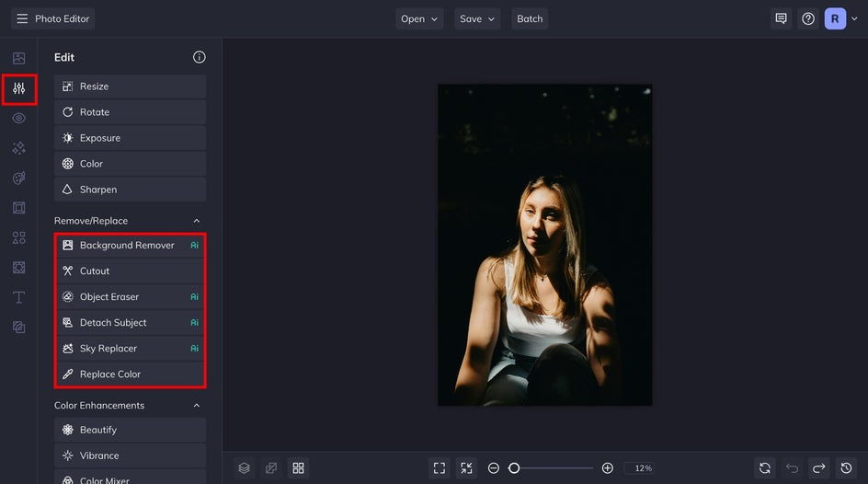
Task: Open the Color Mixer tool
Action: click(x=130, y=478)
